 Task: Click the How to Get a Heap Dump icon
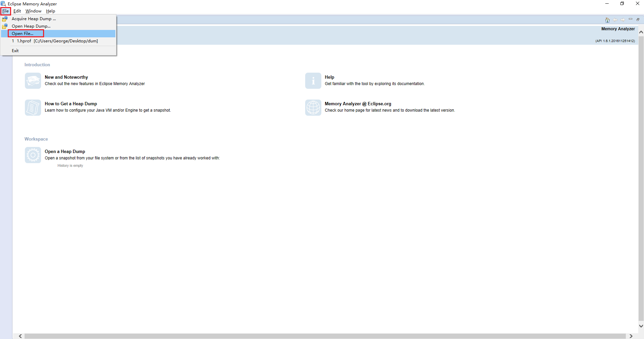[33, 108]
